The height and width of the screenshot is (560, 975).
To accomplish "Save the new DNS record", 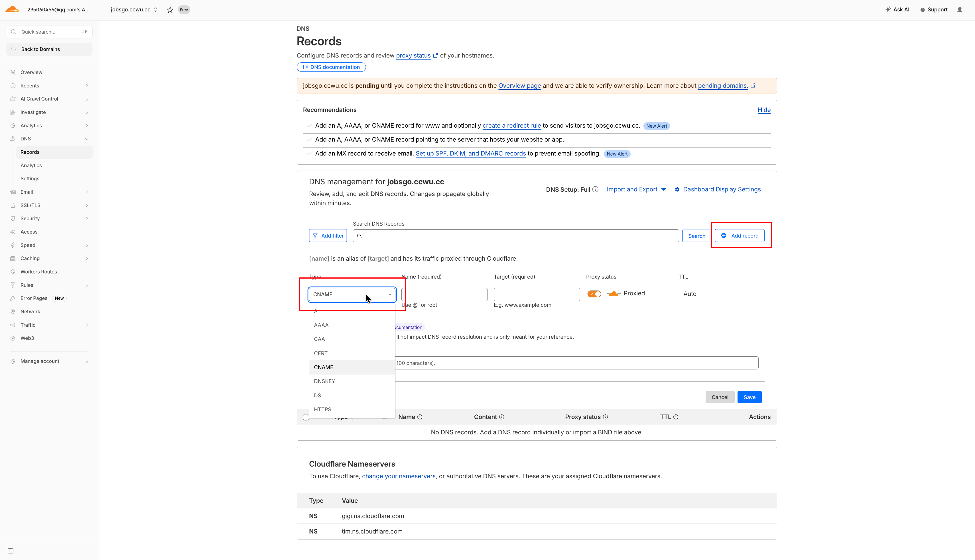I will (x=749, y=397).
